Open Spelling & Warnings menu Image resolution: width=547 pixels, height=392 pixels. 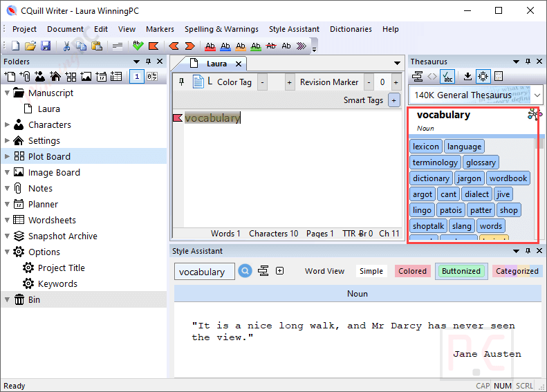click(x=221, y=29)
